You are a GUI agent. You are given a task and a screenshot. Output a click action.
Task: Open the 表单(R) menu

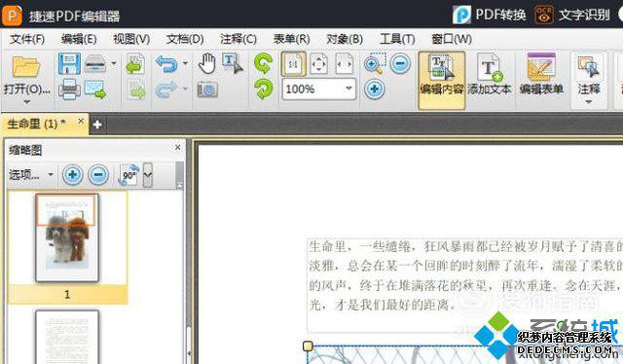291,39
